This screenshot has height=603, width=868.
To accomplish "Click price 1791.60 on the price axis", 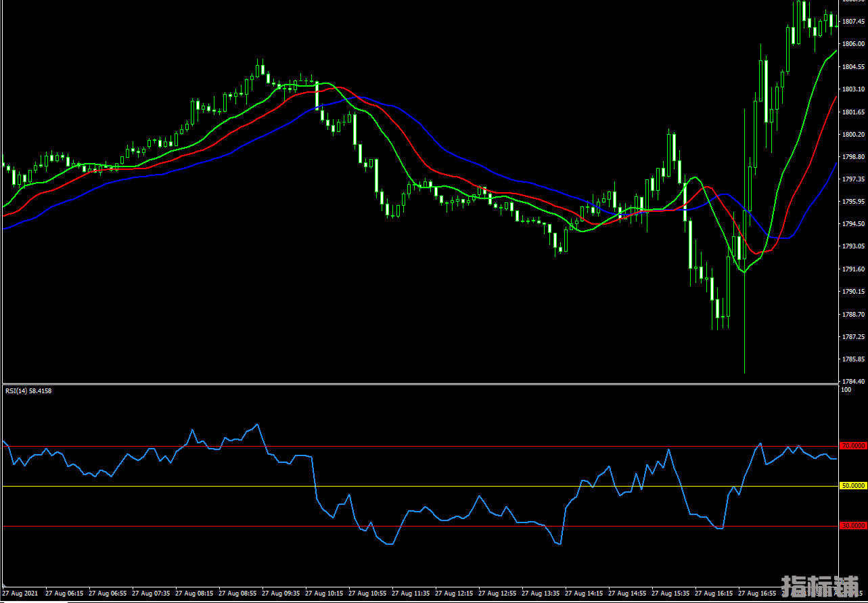I will tap(854, 269).
